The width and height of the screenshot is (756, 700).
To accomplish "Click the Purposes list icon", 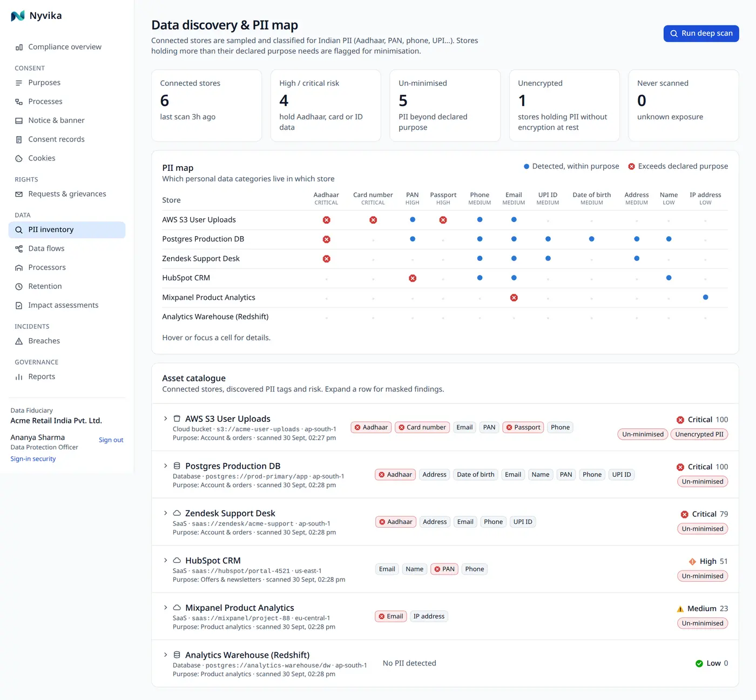I will pos(19,83).
